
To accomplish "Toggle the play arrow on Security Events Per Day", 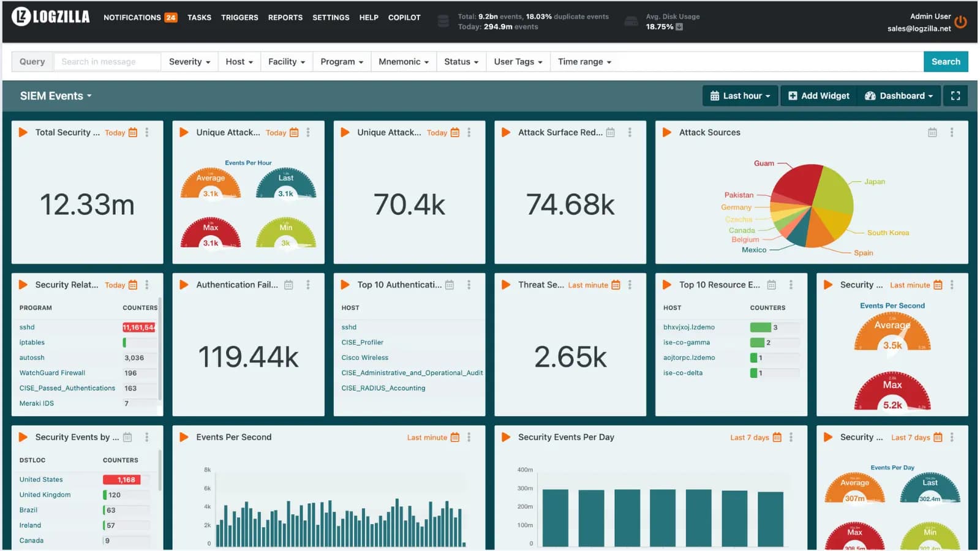I will [505, 437].
